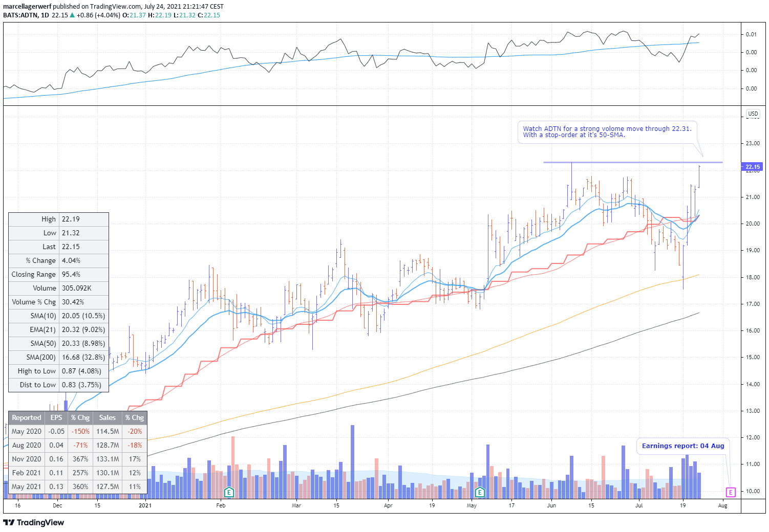This screenshot has height=532, width=769.
Task: Click the % Change value 4.04%
Action: [x=71, y=261]
